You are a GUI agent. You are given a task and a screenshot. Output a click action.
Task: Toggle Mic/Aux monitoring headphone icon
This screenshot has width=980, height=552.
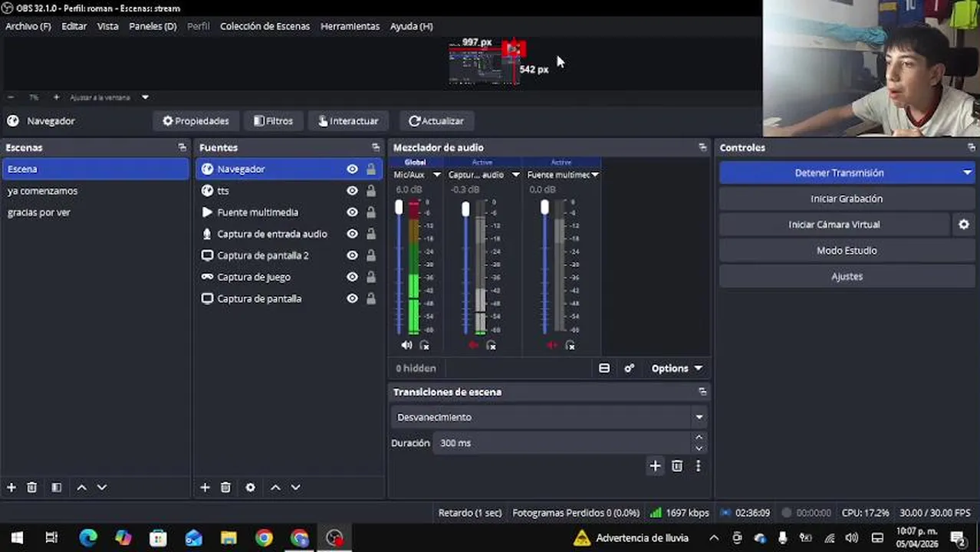424,346
